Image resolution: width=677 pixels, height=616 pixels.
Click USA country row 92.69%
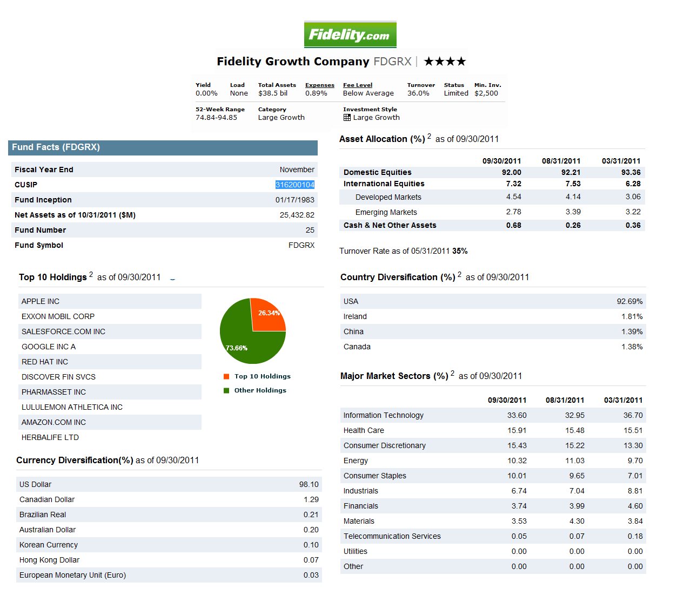[x=493, y=301]
